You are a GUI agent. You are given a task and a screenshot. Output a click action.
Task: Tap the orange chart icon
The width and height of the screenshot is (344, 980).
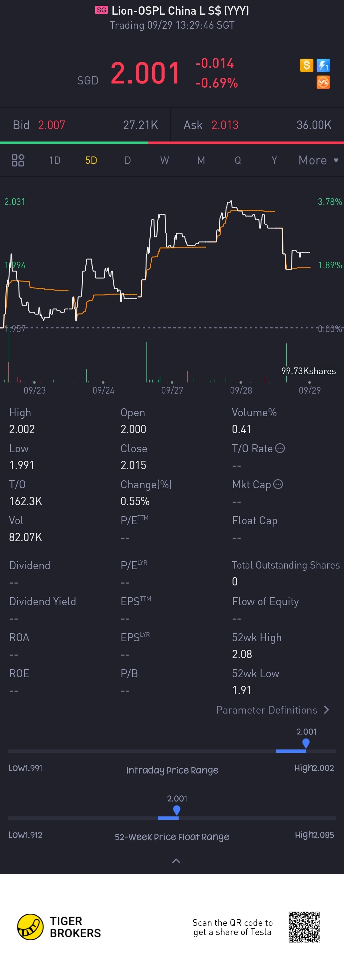(x=323, y=82)
